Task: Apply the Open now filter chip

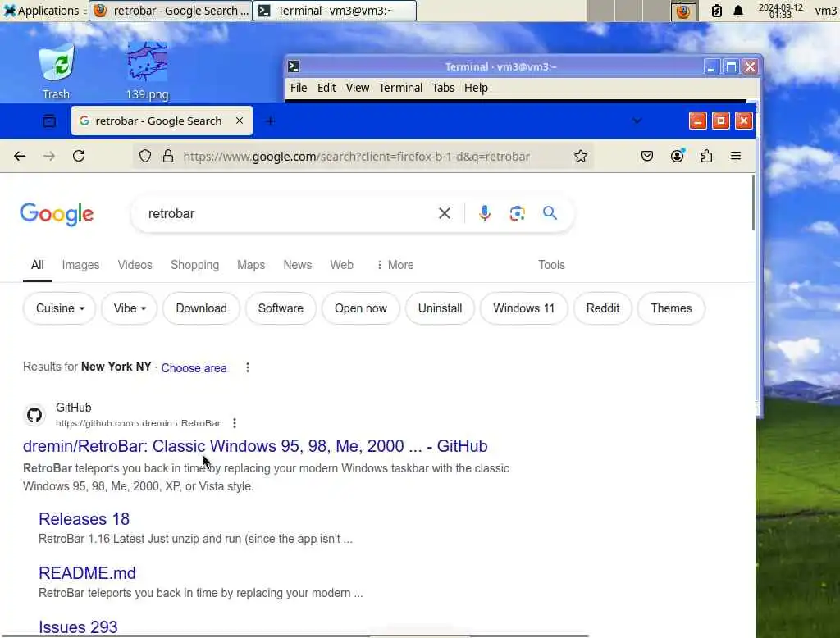Action: pyautogui.click(x=361, y=308)
